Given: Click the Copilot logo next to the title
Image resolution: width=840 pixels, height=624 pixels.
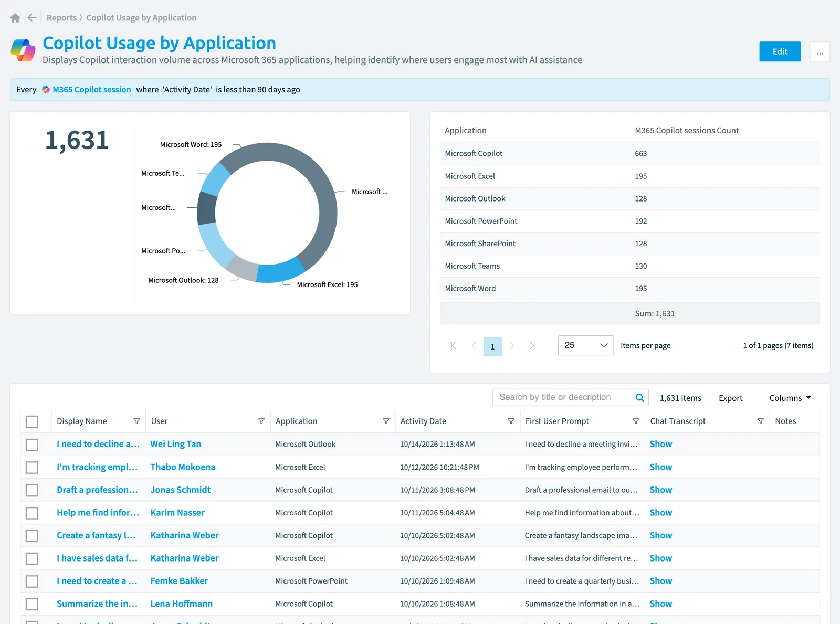Looking at the screenshot, I should pos(23,50).
